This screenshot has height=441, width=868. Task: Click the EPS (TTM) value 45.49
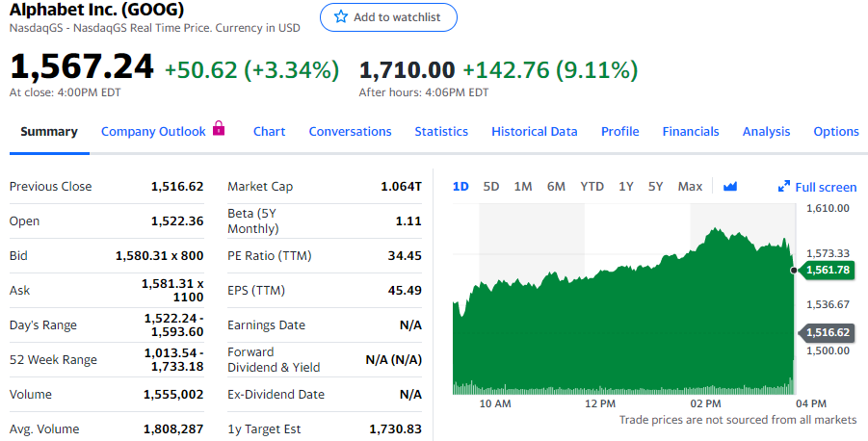[x=405, y=291]
